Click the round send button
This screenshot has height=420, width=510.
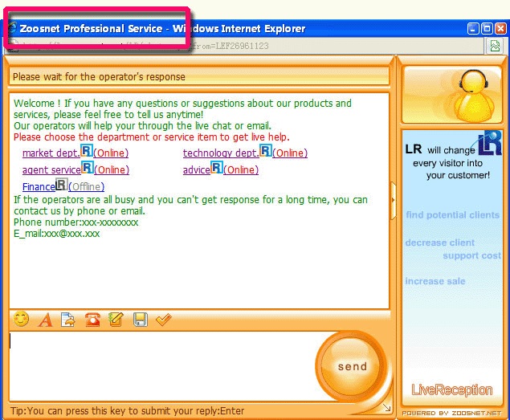(352, 366)
